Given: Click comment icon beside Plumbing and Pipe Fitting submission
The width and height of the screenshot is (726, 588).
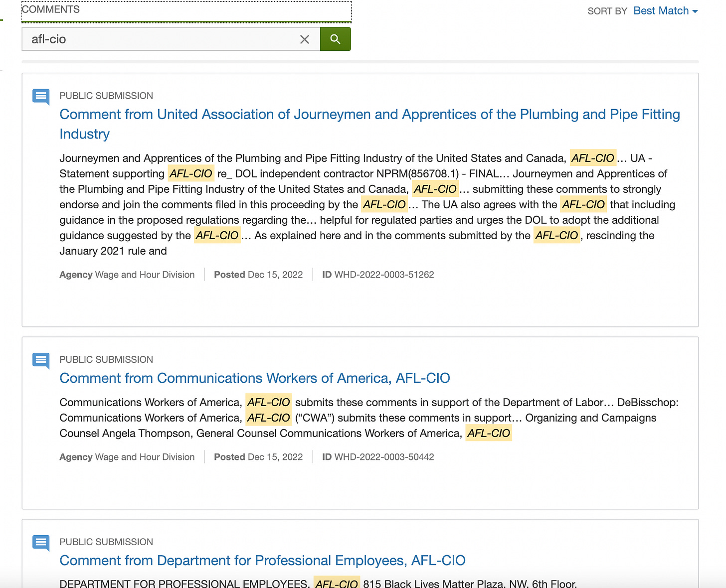Looking at the screenshot, I should (x=41, y=97).
